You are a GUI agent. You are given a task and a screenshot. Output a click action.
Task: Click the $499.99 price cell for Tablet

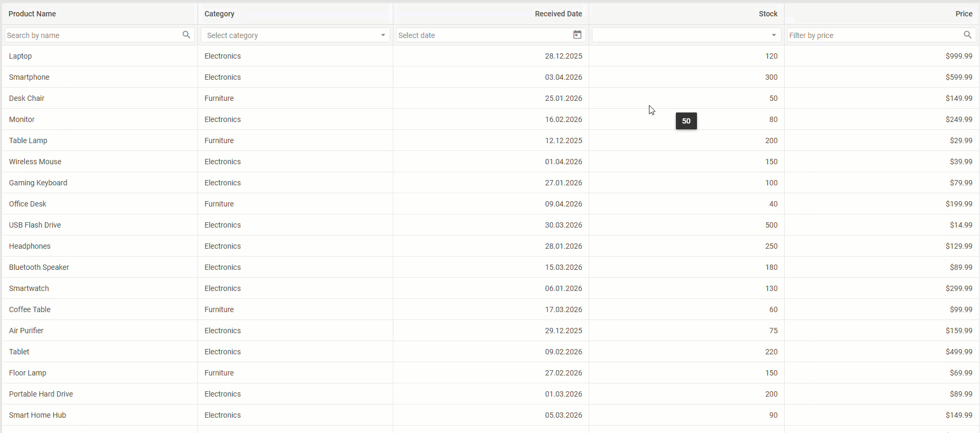958,352
